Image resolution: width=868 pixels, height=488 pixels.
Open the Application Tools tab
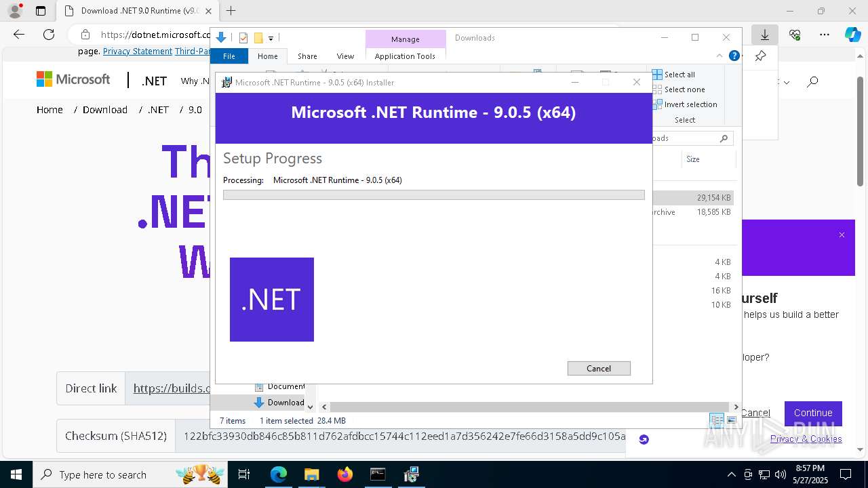(x=405, y=56)
